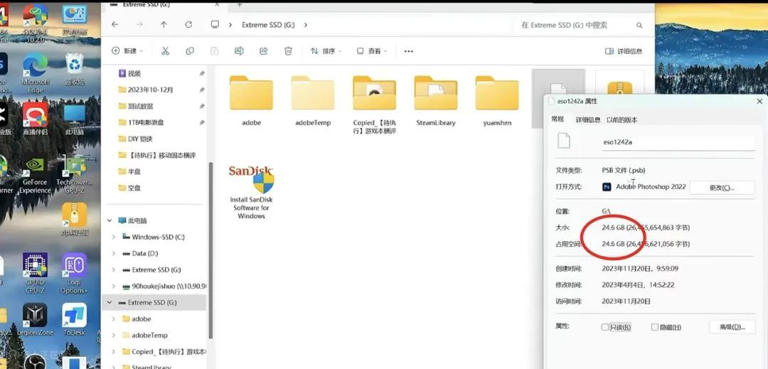The width and height of the screenshot is (768, 369).
Task: Click the Copy toolbar icon
Action: click(190, 51)
